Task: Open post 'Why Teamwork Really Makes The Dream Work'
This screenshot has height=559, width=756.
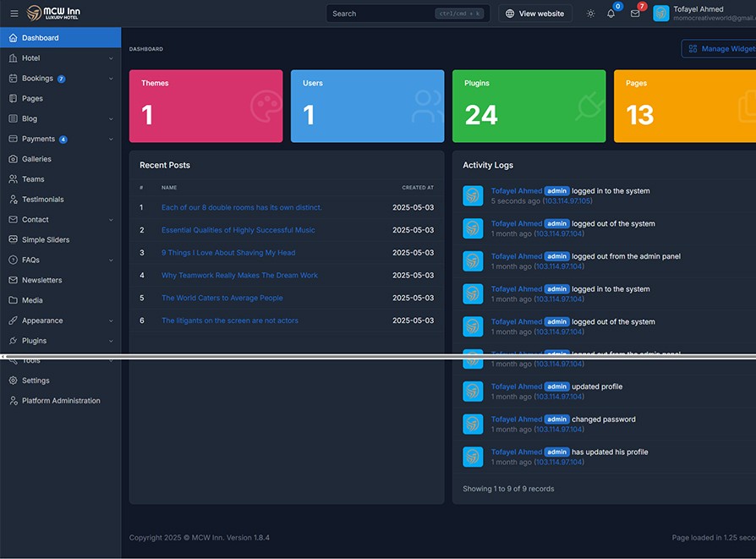Action: 239,276
